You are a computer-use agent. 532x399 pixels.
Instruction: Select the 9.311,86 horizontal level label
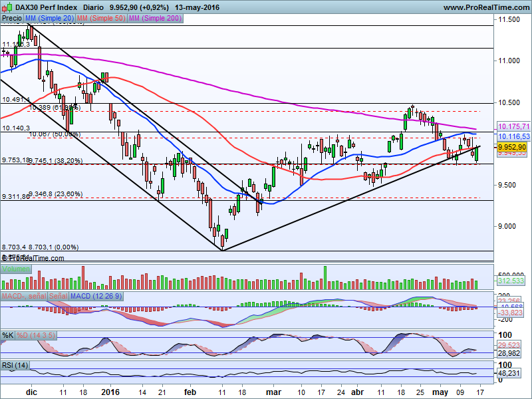click(x=16, y=196)
